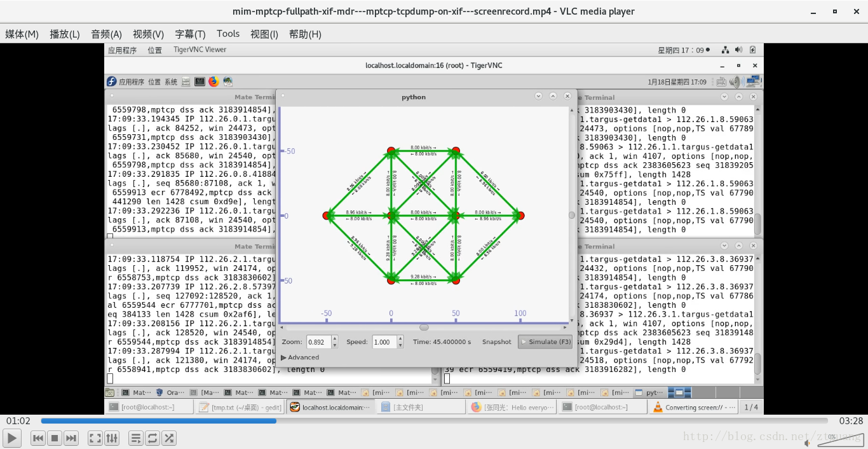Click the rightmost red network node
The height and width of the screenshot is (449, 868).
(520, 216)
